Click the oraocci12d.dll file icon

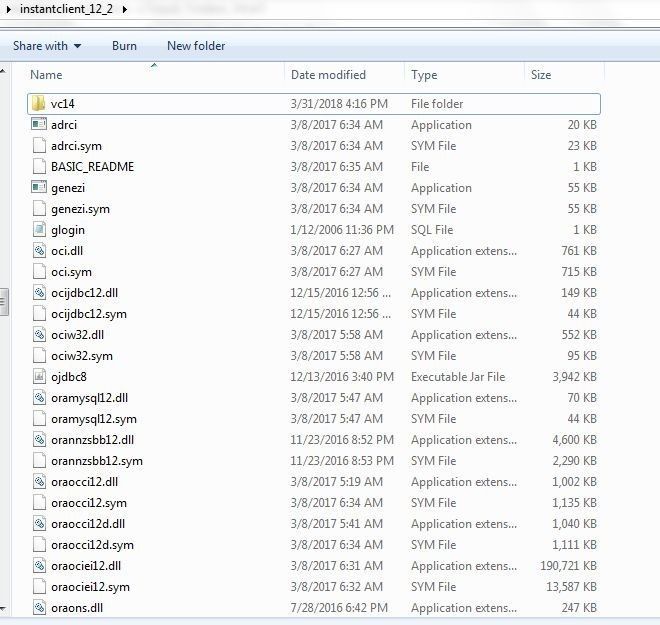point(39,524)
